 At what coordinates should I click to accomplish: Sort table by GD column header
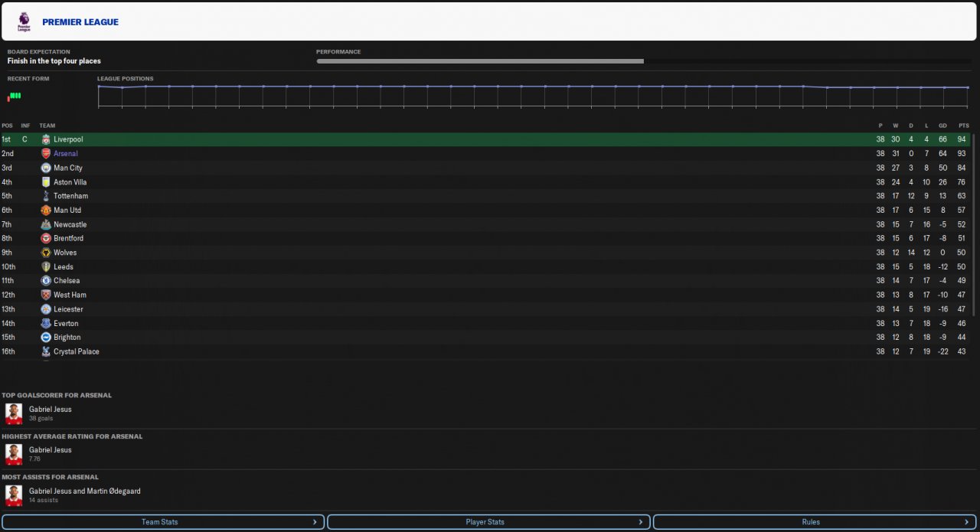(x=942, y=126)
